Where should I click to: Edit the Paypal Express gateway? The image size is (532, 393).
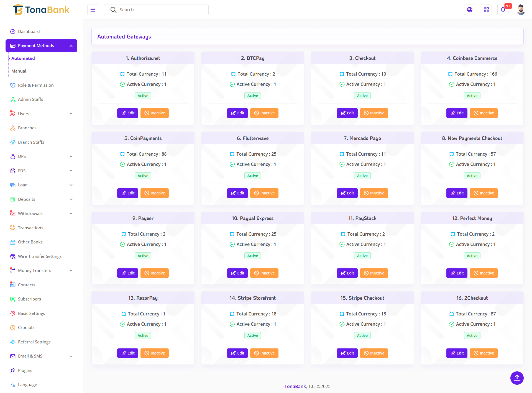[x=237, y=273]
